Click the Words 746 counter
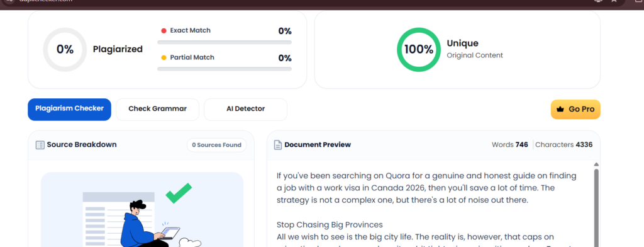Image resolution: width=644 pixels, height=247 pixels. (509, 145)
